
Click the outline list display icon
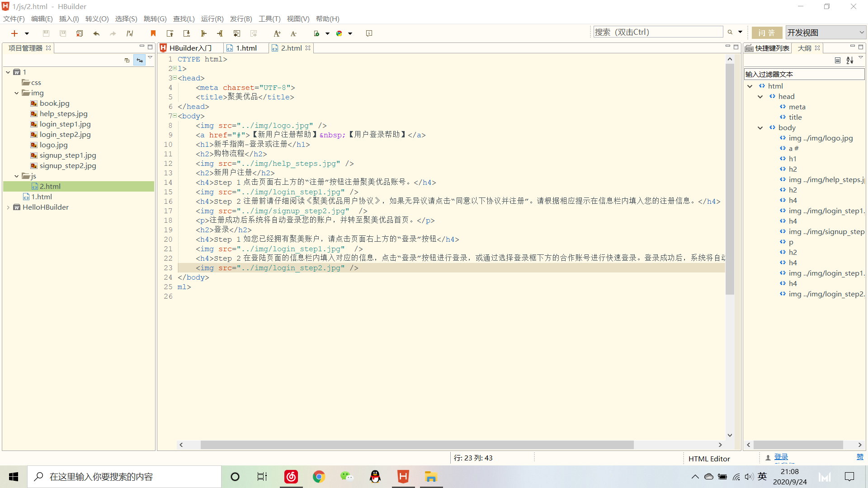click(838, 60)
